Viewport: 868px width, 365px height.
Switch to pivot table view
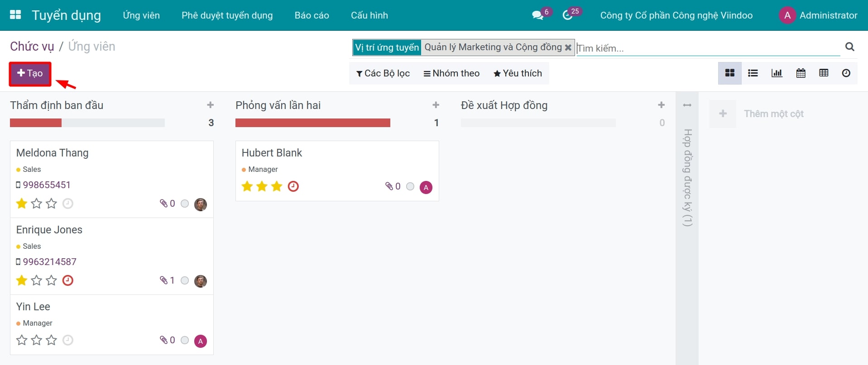[824, 73]
